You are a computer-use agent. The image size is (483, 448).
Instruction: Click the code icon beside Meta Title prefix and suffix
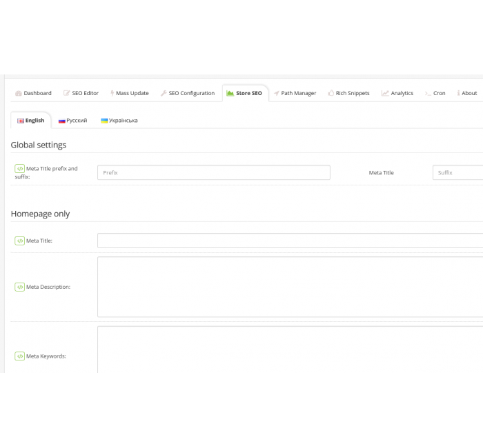pyautogui.click(x=20, y=169)
